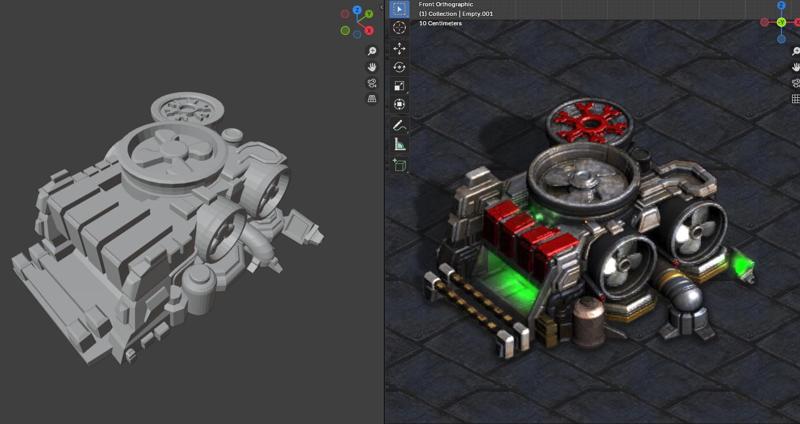Choose the Add Cube tool
Image resolution: width=800 pixels, height=424 pixels.
pos(399,165)
